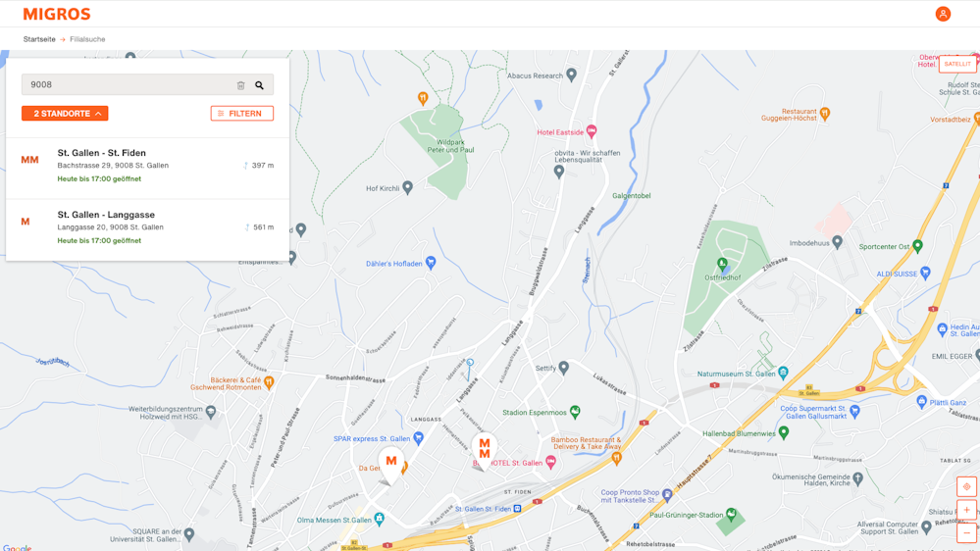The height and width of the screenshot is (551, 980).
Task: Click the M icon of Langgasse entry
Action: tap(26, 222)
